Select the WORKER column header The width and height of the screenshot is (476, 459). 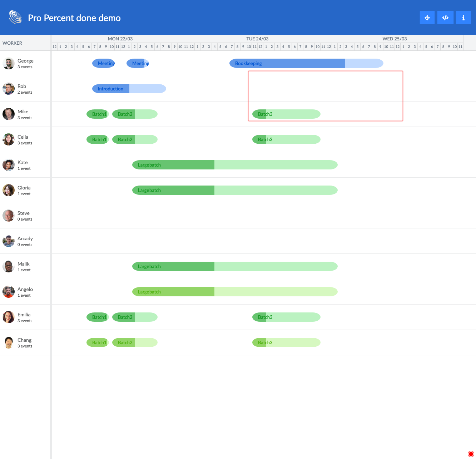pyautogui.click(x=13, y=43)
